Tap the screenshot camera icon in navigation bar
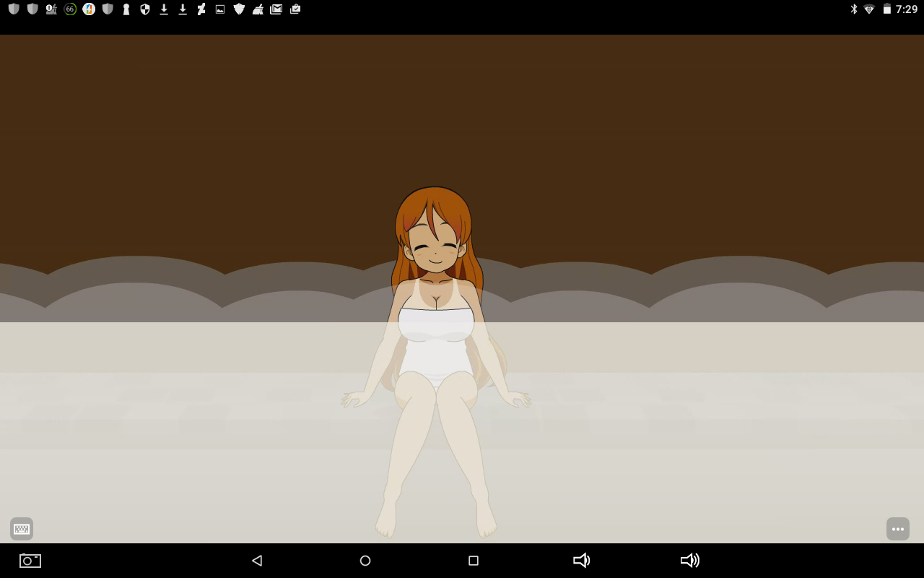The width and height of the screenshot is (924, 578). coord(30,561)
